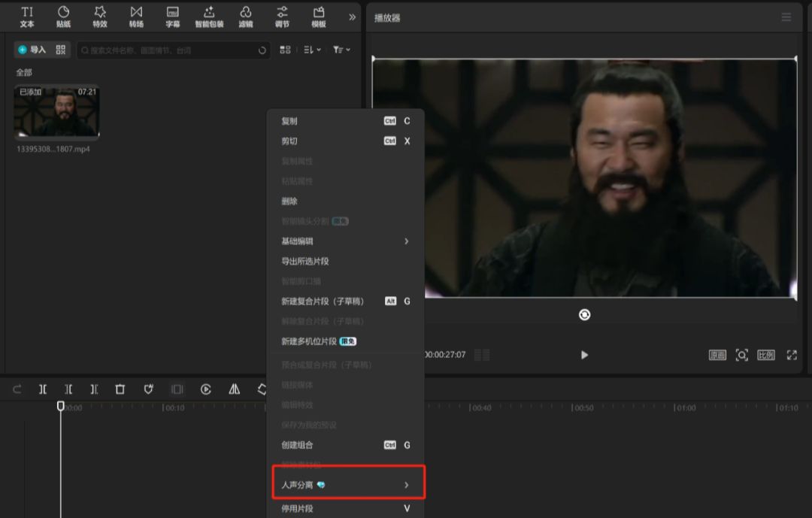The image size is (812, 518).
Task: Toggle fullscreen preview mode
Action: point(792,355)
